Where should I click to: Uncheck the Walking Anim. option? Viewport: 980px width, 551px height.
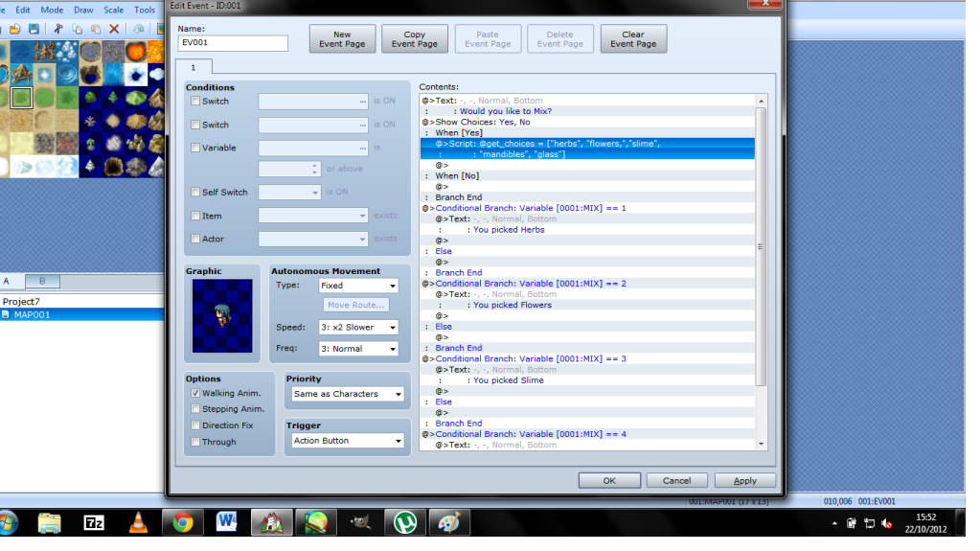pos(195,393)
